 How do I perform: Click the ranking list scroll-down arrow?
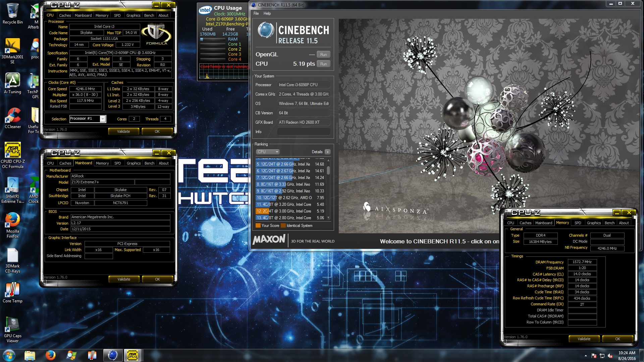point(328,218)
